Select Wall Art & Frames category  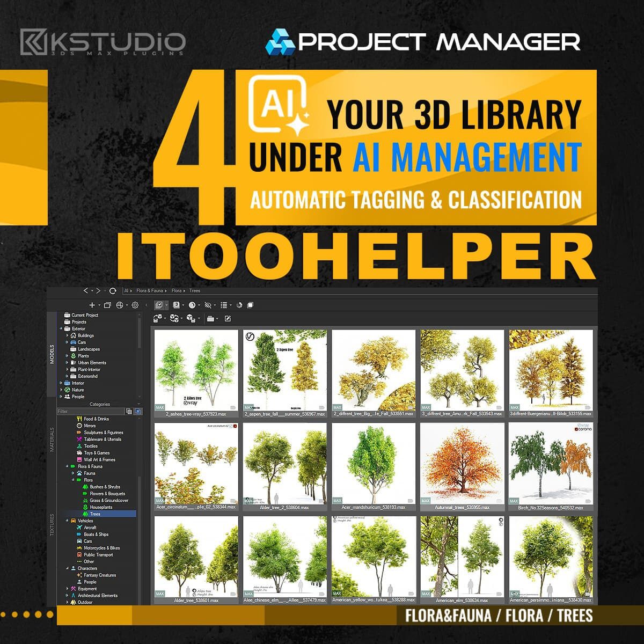click(99, 459)
